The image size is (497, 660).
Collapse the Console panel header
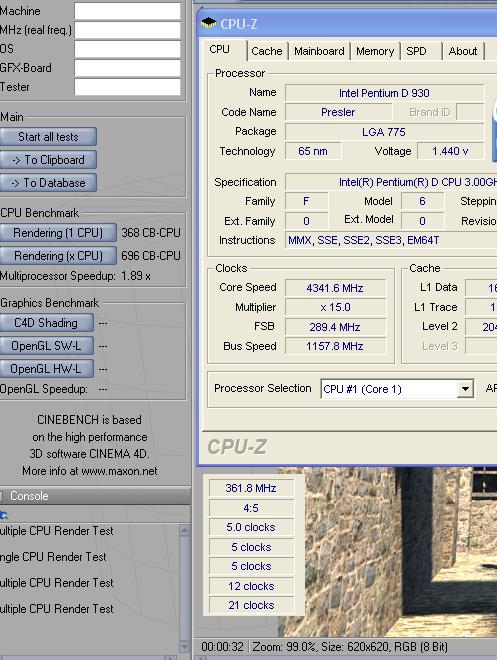click(x=95, y=496)
